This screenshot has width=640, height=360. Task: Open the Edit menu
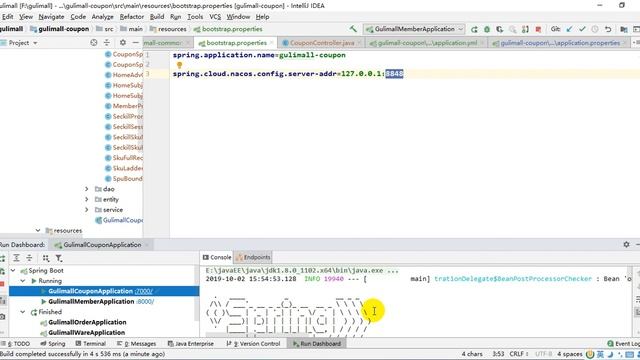[x=8, y=17]
